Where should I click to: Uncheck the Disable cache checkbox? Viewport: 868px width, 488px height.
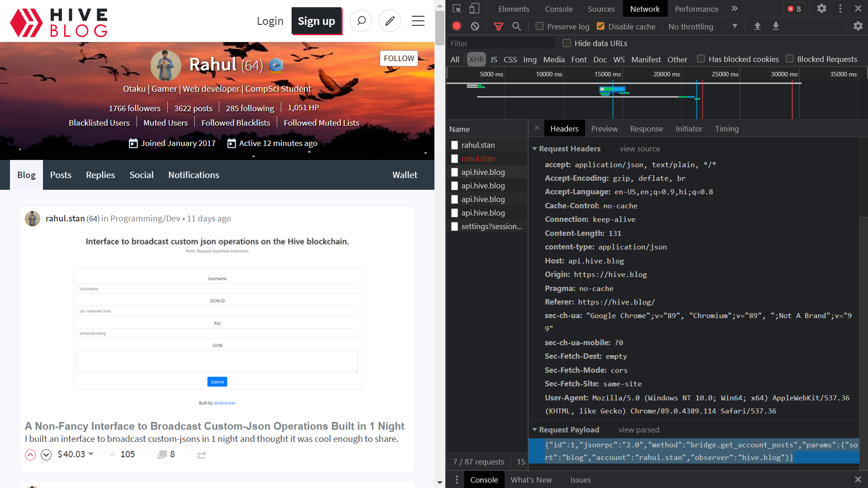[x=600, y=26]
